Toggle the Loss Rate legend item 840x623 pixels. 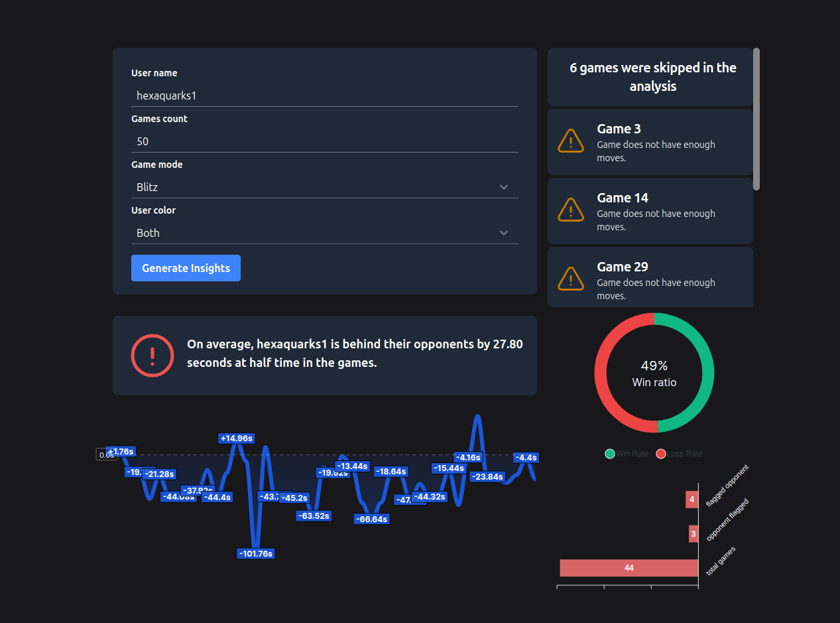[x=679, y=454]
